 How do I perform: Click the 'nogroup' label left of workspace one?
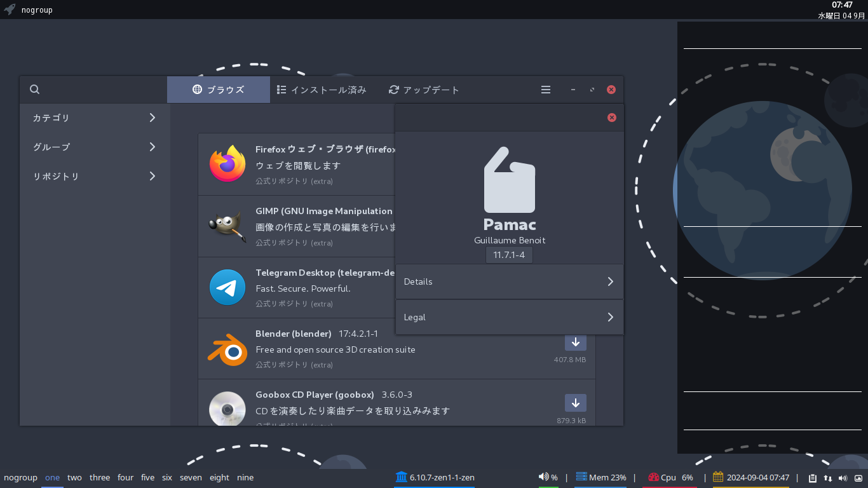pyautogui.click(x=20, y=477)
